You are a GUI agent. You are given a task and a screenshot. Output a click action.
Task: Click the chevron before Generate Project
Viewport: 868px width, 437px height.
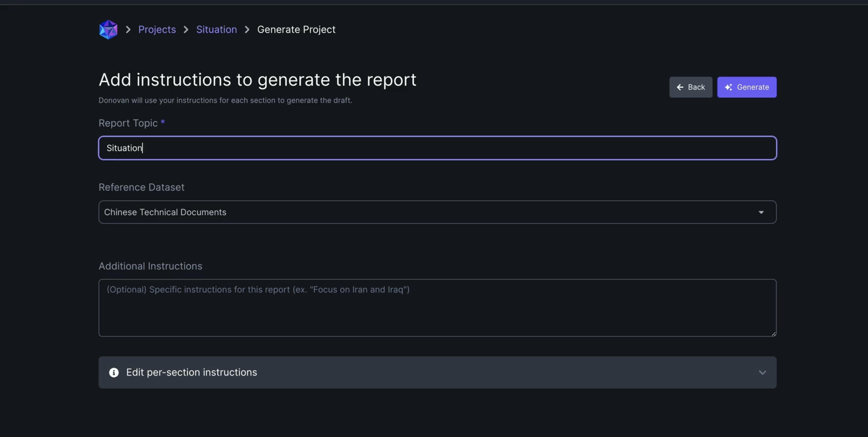[x=247, y=30]
